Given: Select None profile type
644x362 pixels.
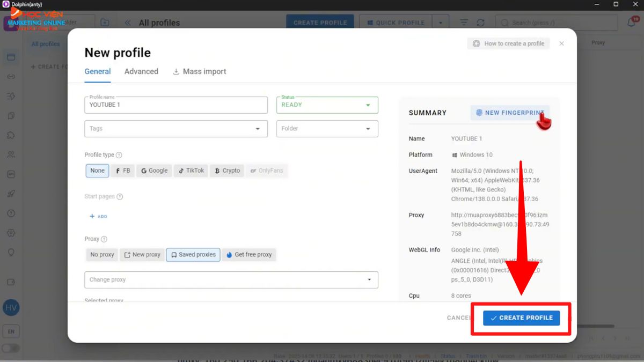Looking at the screenshot, I should click(97, 171).
